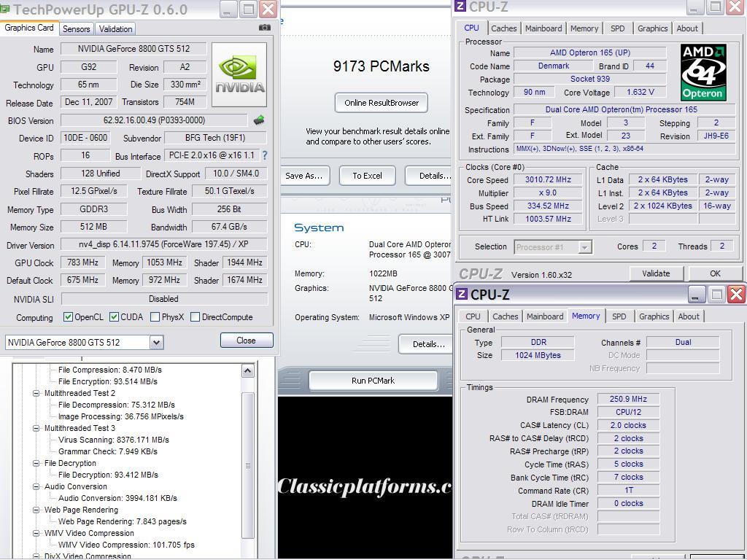Click Details button under System info

[425, 344]
